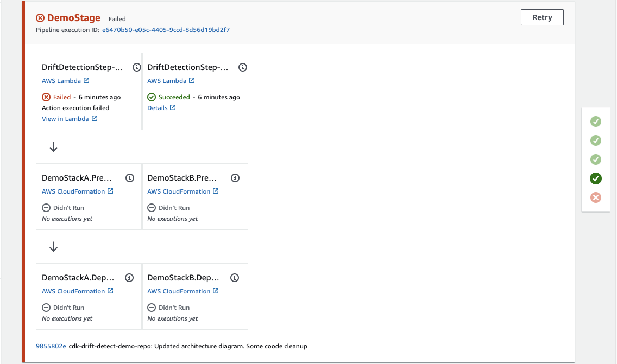Click the Didn't Run icon in DemoStackB.Dep
This screenshot has height=364, width=617.
152,308
